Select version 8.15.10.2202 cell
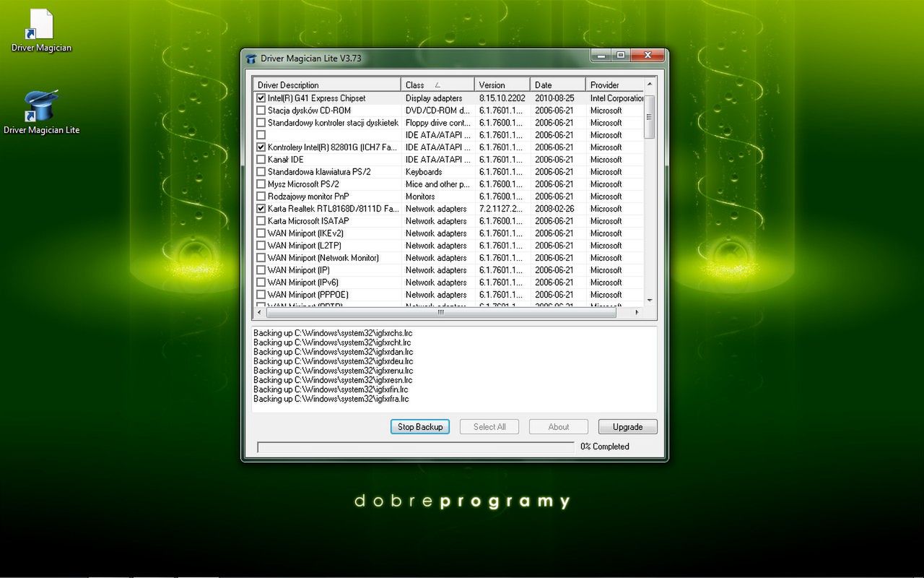 coord(502,98)
